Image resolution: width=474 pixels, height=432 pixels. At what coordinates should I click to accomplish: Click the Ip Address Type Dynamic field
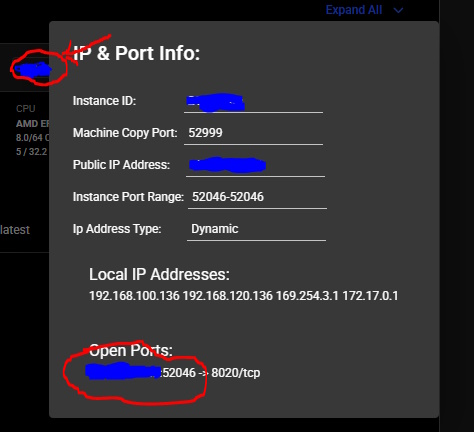pos(256,229)
